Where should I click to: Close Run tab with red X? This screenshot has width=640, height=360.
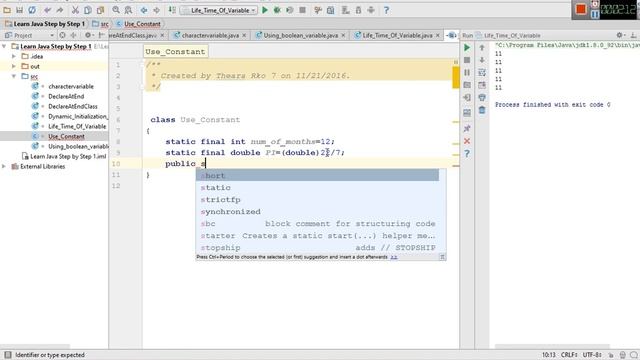467,141
